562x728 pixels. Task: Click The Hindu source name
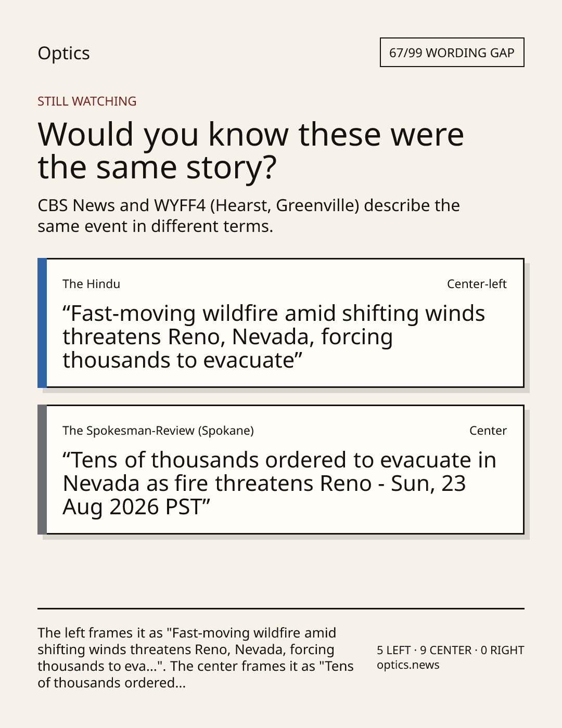(x=91, y=284)
